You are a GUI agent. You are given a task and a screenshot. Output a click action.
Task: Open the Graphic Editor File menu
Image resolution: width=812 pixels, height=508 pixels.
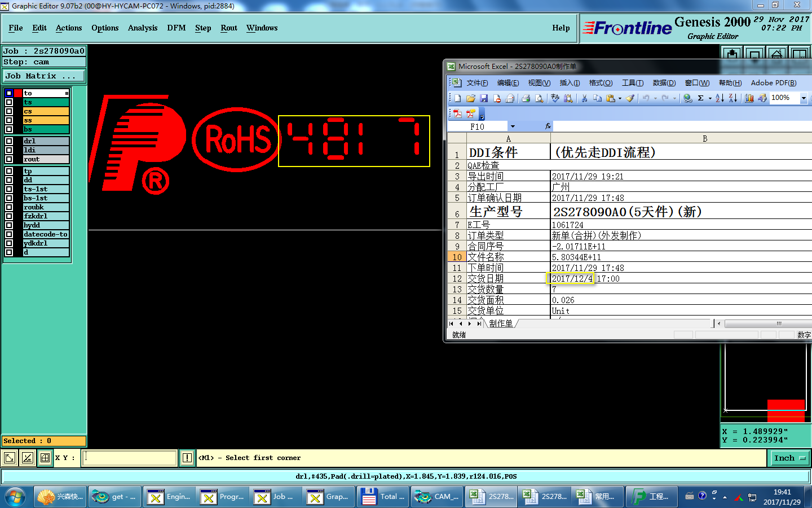16,28
